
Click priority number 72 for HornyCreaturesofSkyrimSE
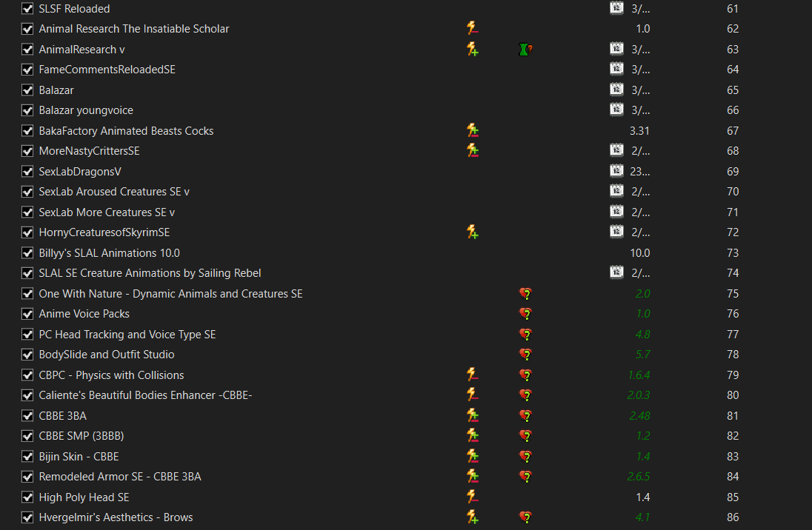click(733, 232)
